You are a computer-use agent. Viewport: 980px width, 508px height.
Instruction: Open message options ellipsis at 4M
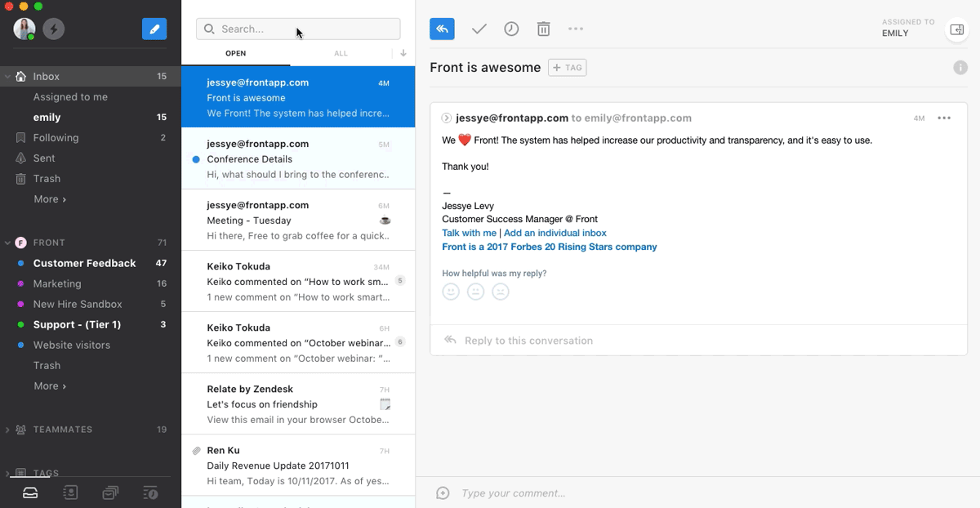pos(944,118)
